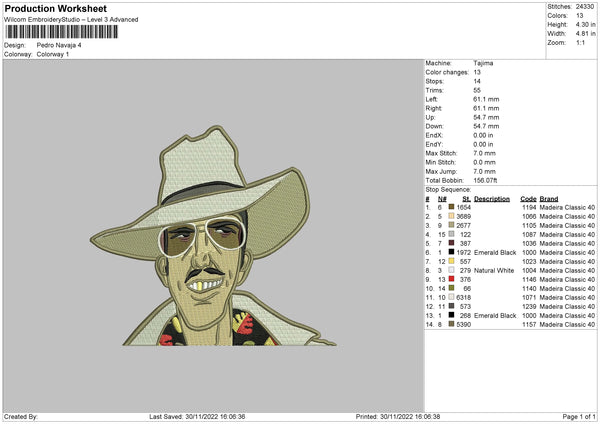Click the stitch count 24330 at top right
Screen dimensions: 600x424
coord(585,7)
